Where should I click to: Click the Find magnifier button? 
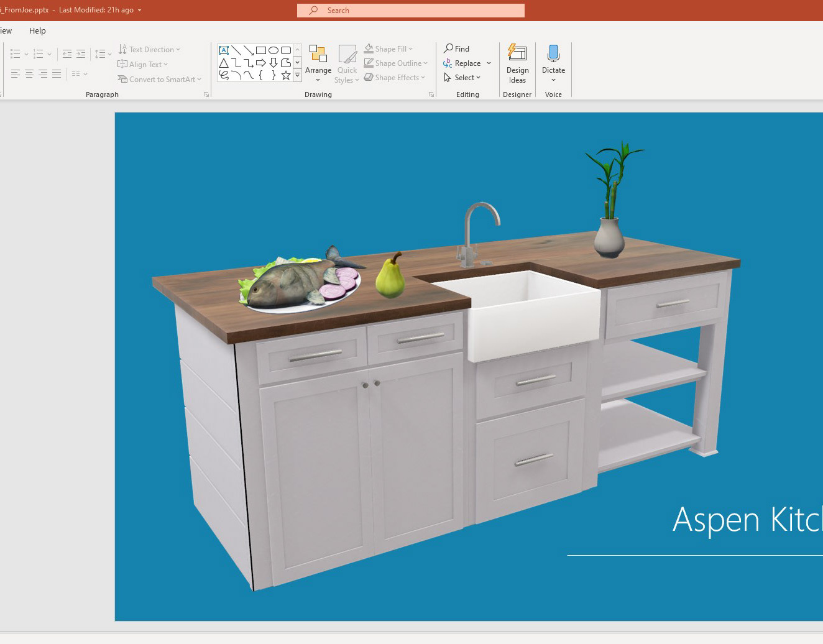click(x=457, y=48)
